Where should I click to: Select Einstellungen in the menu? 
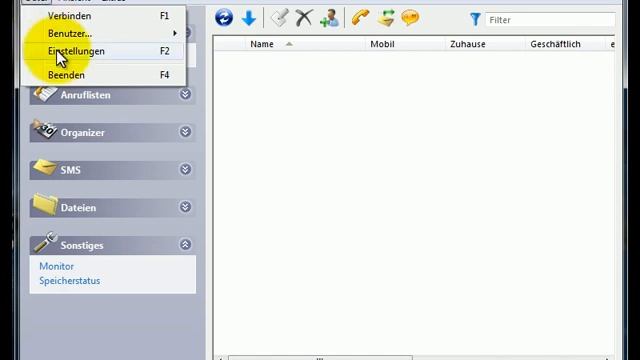click(x=104, y=51)
